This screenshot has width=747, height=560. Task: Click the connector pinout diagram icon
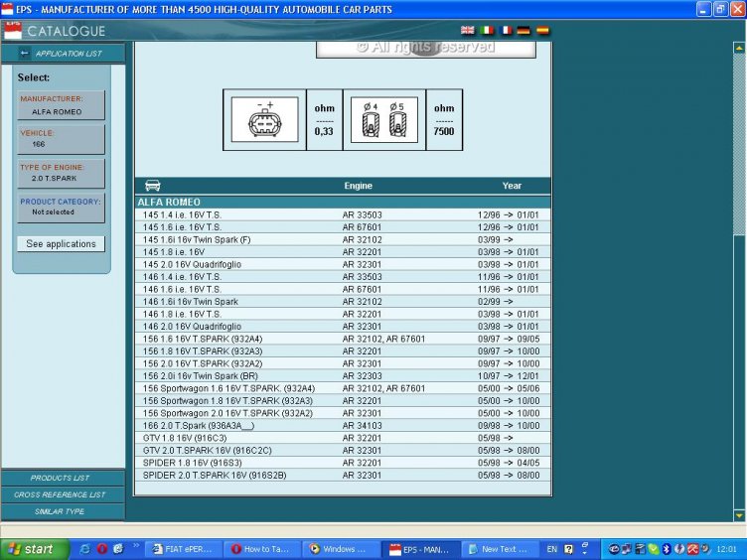click(x=263, y=122)
